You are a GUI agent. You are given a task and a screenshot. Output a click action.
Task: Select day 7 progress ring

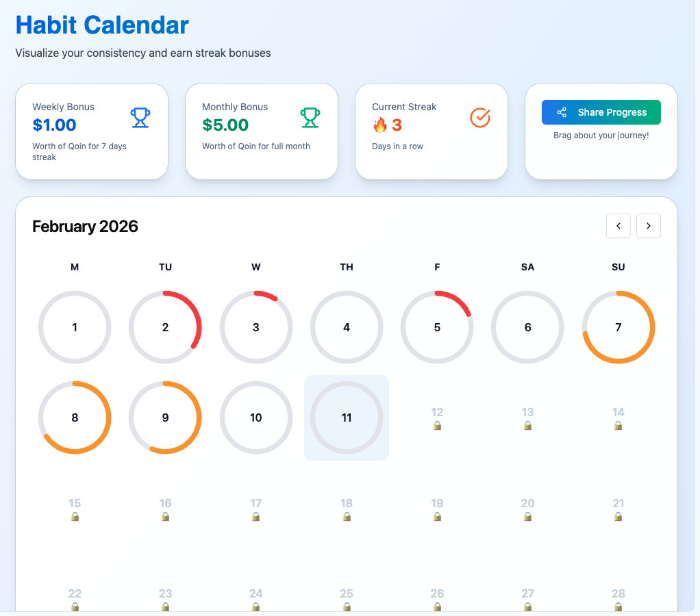click(618, 327)
